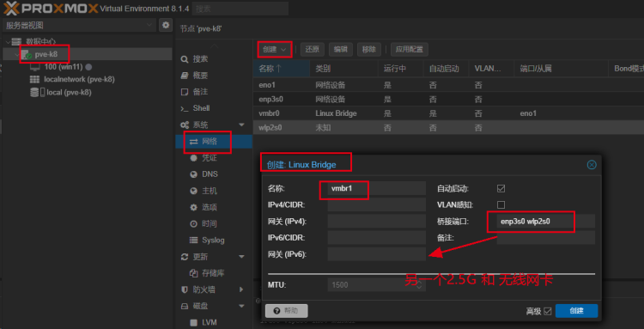The height and width of the screenshot is (329, 644).
Task: Sort by Ports/Slaves (端口/从属) column
Action: click(561, 69)
